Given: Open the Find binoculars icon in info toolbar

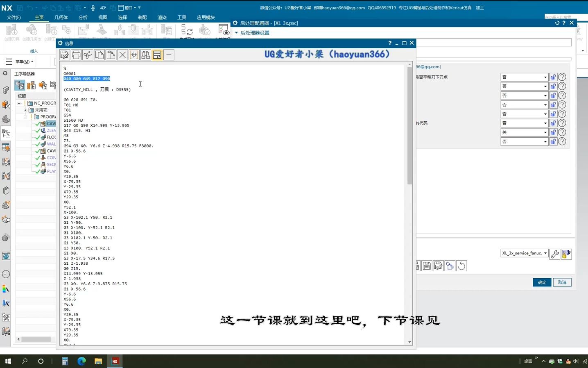Looking at the screenshot, I should [x=145, y=55].
